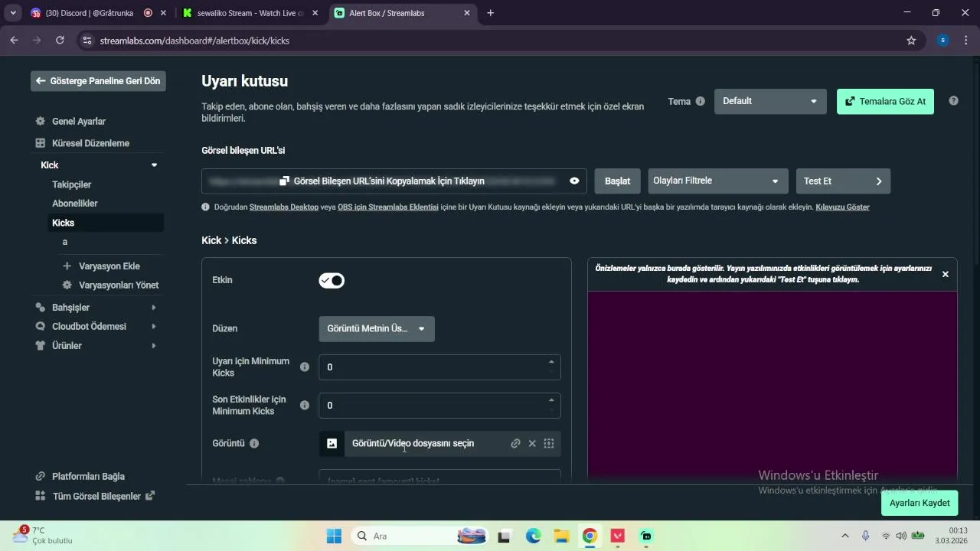Click the image picker icon in Görüntü field
This screenshot has height=551, width=980.
(x=332, y=443)
